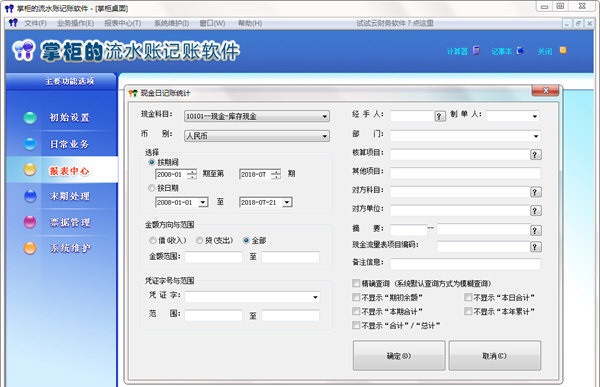
Task: Click the 备注信息 input field
Action: pyautogui.click(x=465, y=263)
